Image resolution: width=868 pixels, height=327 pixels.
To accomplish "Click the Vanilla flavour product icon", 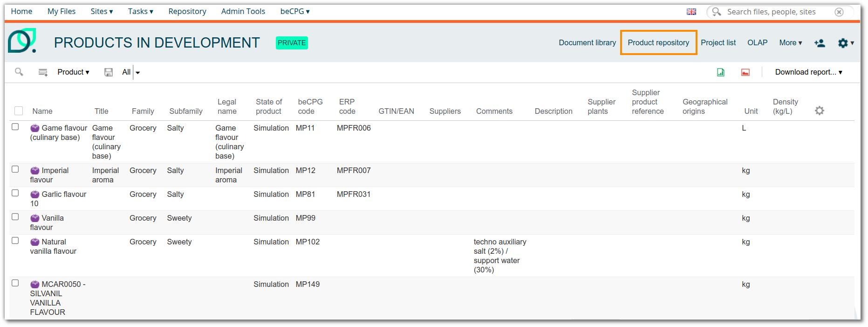I will (x=35, y=218).
